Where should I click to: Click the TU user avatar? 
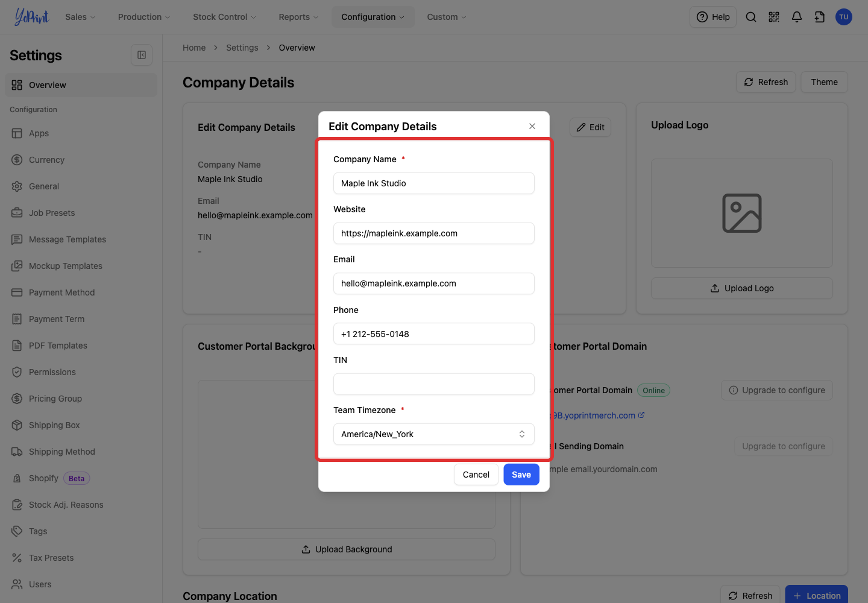coord(844,17)
